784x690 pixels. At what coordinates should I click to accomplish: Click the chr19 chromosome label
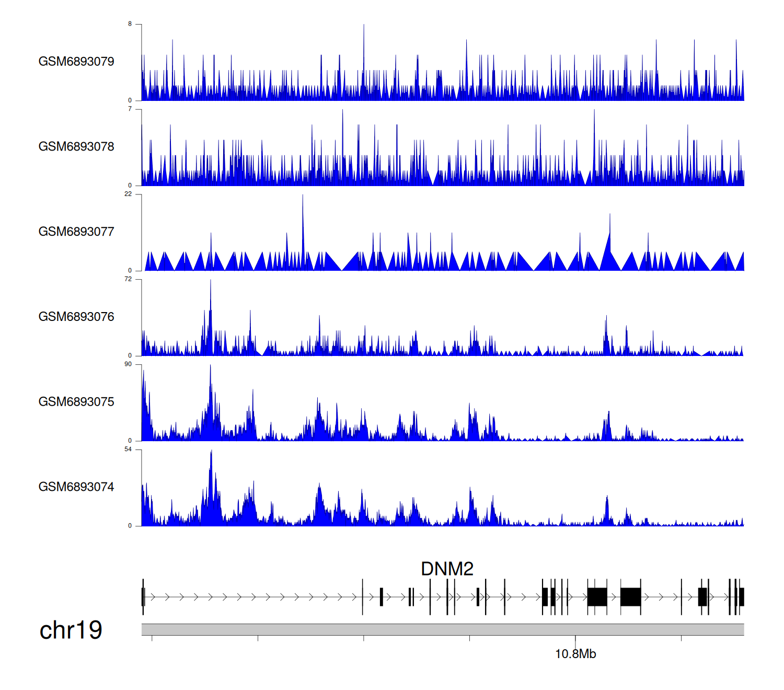coord(71,630)
